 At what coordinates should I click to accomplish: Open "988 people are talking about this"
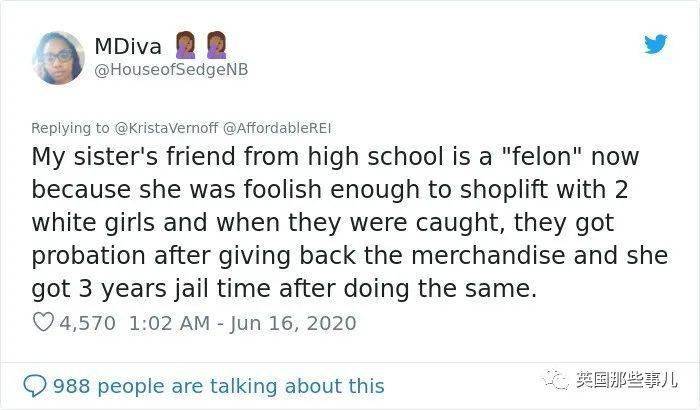point(218,386)
